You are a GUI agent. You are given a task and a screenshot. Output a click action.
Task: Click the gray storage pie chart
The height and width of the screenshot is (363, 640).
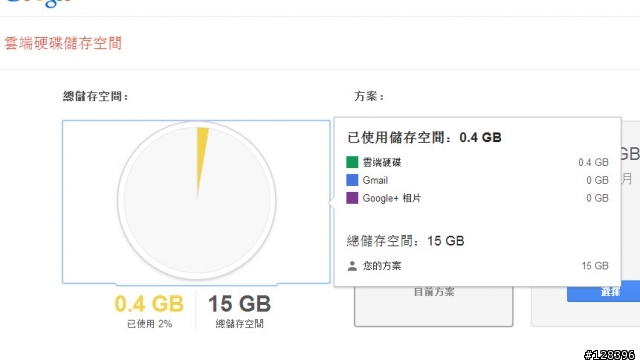coord(197,200)
